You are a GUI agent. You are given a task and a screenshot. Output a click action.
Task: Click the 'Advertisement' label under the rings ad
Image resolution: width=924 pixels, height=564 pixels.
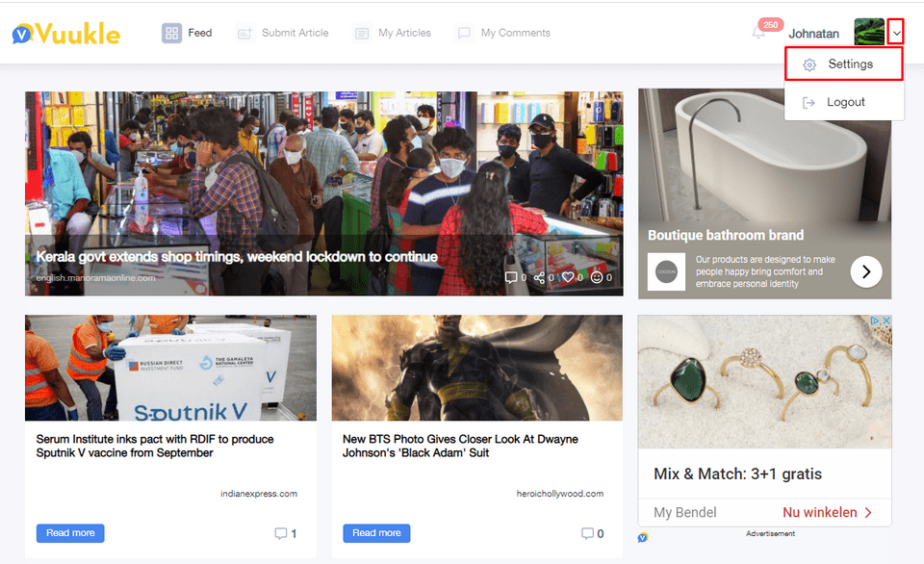click(x=770, y=533)
